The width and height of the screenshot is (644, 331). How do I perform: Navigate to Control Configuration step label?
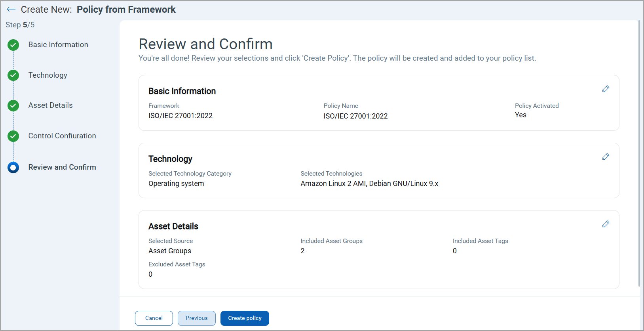pos(62,136)
